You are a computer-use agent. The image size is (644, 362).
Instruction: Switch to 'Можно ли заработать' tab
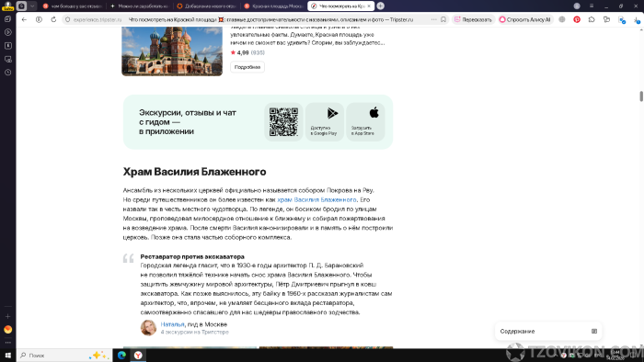click(140, 6)
